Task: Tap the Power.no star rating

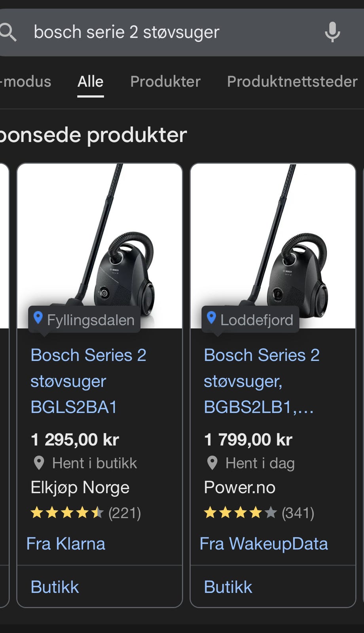Action: pyautogui.click(x=240, y=513)
